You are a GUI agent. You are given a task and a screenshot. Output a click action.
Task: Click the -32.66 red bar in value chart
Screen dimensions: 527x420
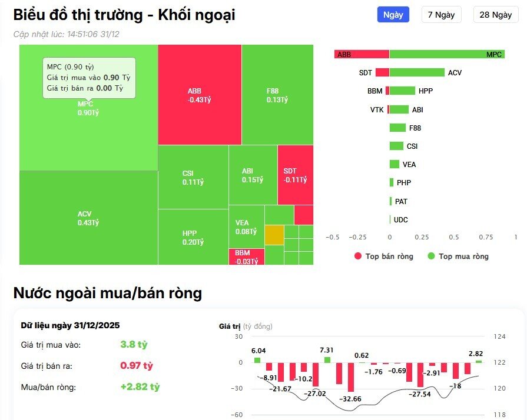350,376
